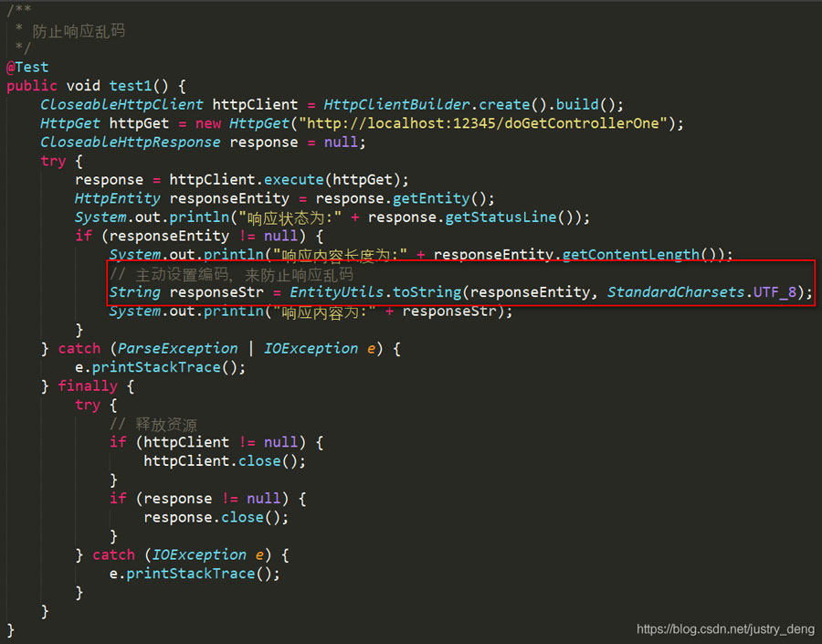Click the finally keyword
Viewport: 822px width, 644px height.
click(88, 386)
